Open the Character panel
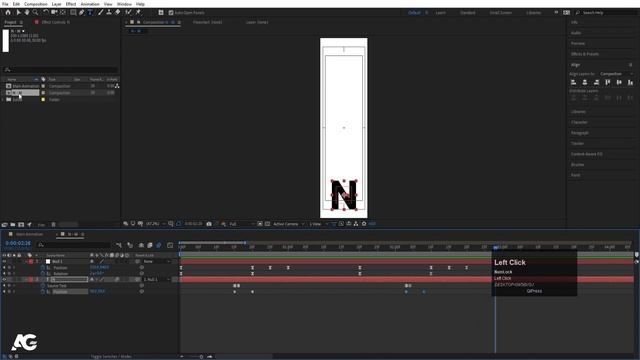The height and width of the screenshot is (360, 640). coord(579,122)
